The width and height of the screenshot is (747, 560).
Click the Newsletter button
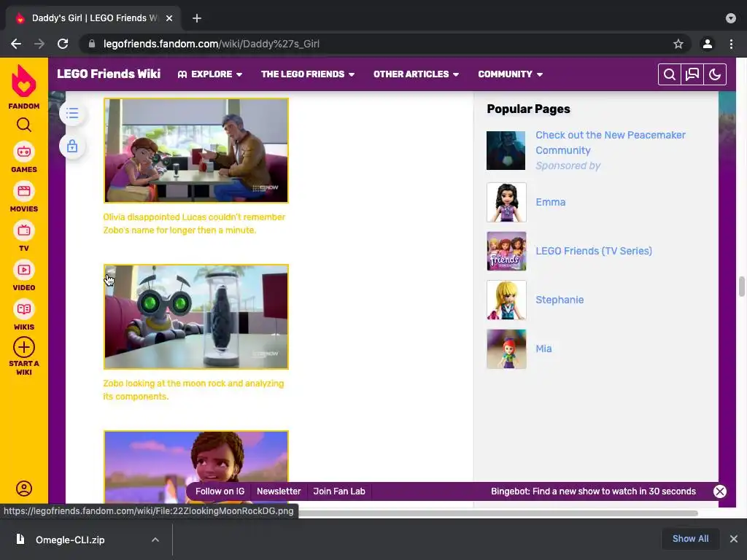pos(279,491)
